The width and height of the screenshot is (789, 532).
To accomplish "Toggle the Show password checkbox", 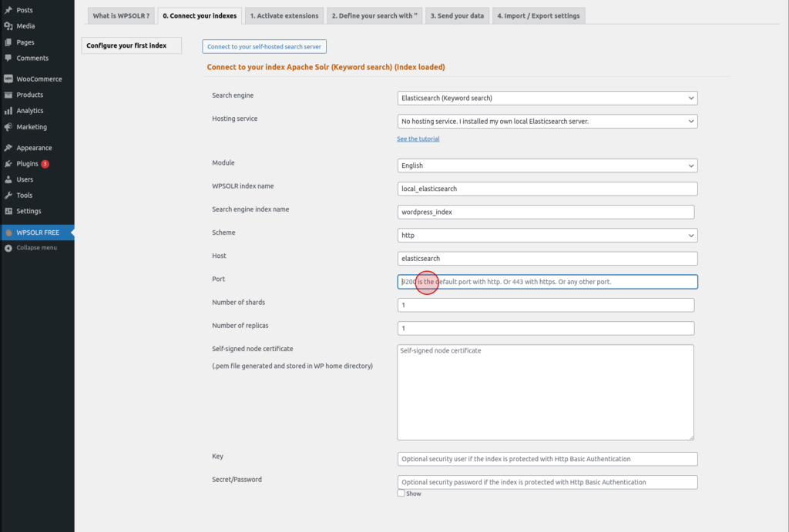I will (401, 494).
